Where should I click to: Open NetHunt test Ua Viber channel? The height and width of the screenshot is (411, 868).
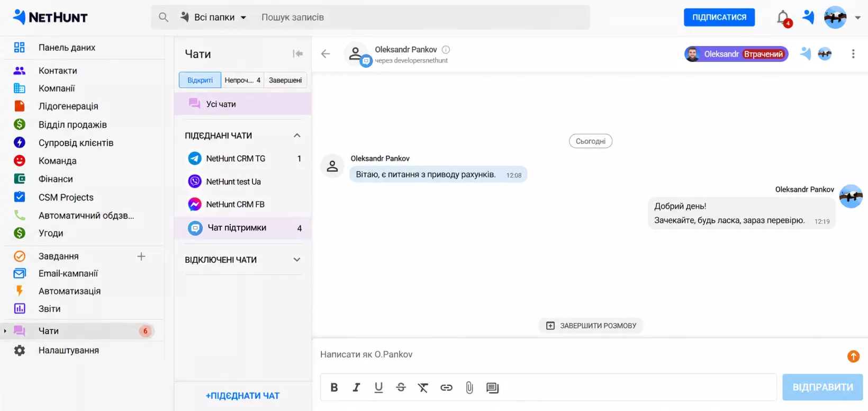[243, 182]
